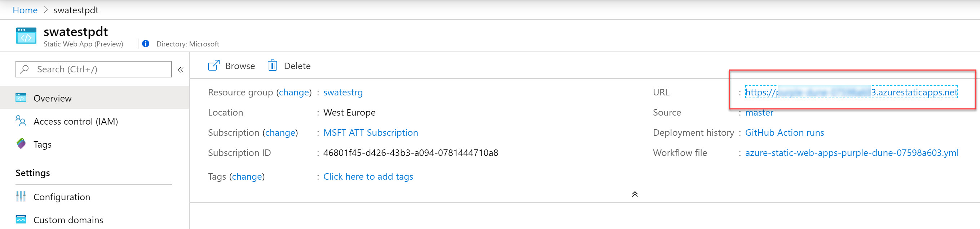Collapse the sidebar with the double chevron
The height and width of the screenshot is (229, 980).
(181, 69)
